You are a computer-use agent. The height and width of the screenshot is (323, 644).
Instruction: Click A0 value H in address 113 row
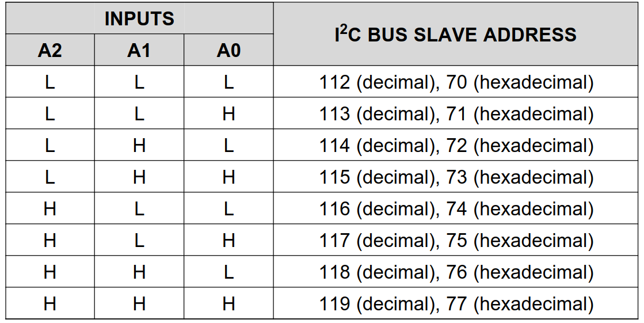228,114
